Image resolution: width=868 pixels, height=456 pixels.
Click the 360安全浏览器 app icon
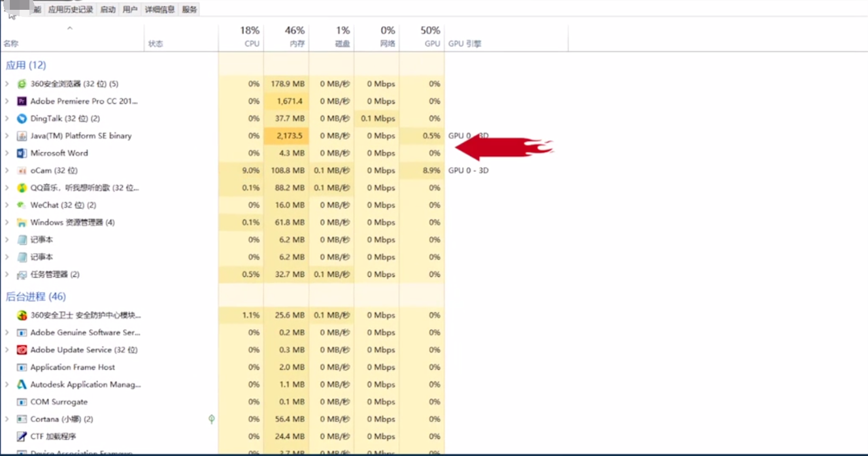(22, 84)
